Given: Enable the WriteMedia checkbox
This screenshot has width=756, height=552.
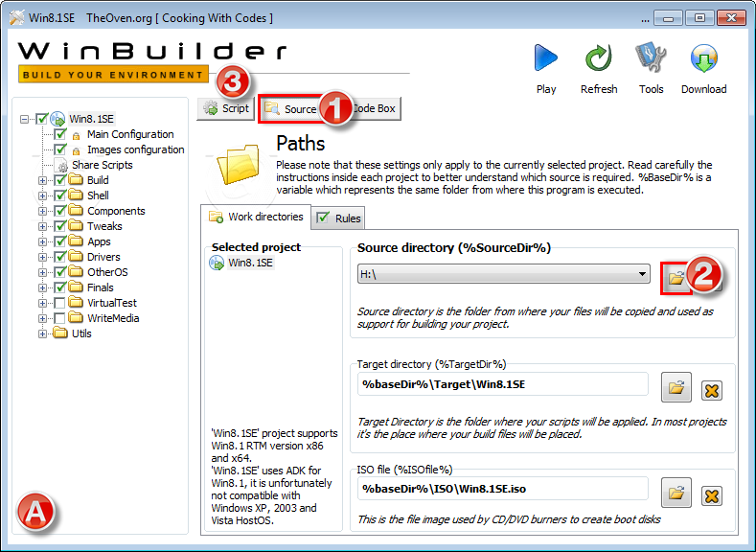Looking at the screenshot, I should pos(59,319).
